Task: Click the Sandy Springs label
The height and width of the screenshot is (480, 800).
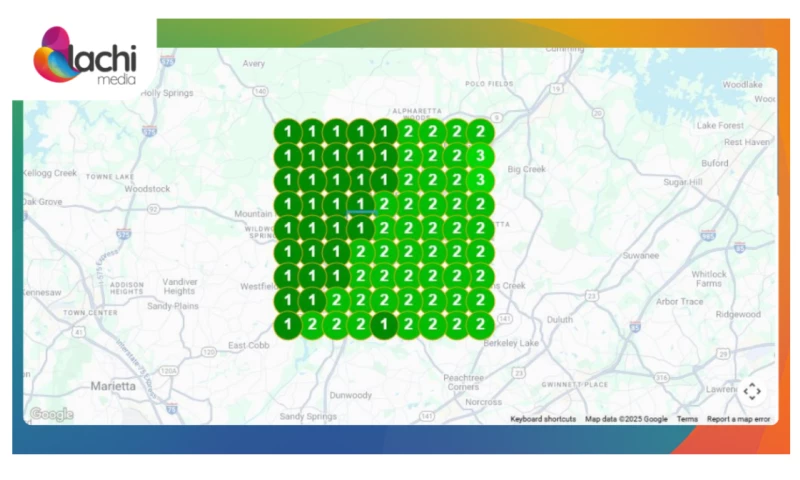Action: pyautogui.click(x=308, y=416)
